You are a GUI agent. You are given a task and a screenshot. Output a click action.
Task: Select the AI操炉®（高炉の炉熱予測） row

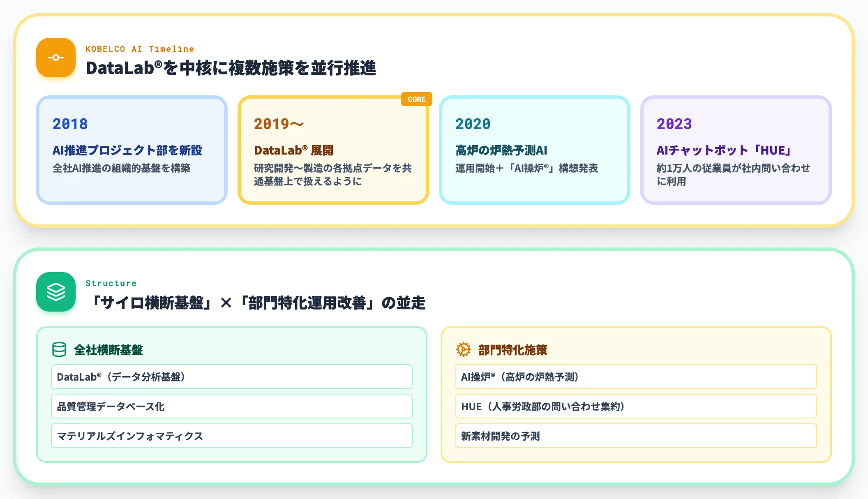pos(636,377)
